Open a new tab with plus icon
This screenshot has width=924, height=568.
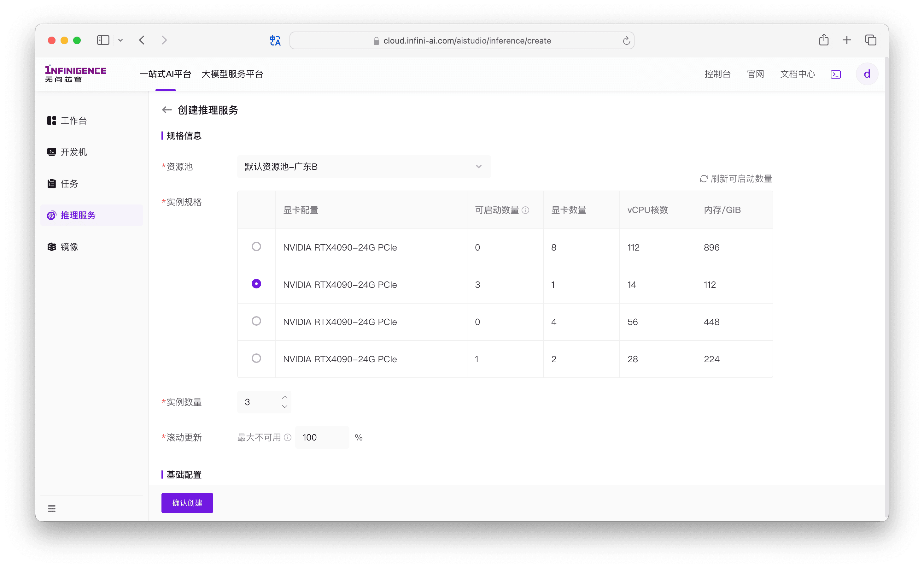pyautogui.click(x=847, y=40)
